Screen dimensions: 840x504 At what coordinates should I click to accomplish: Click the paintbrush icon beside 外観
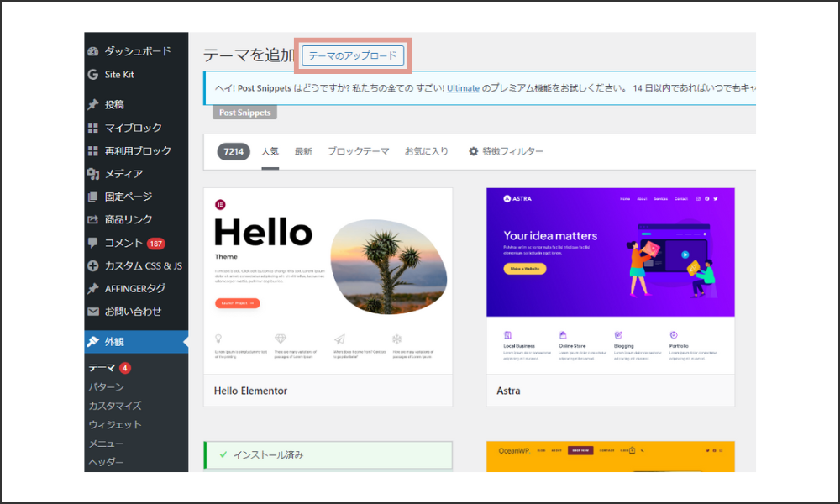click(x=93, y=342)
